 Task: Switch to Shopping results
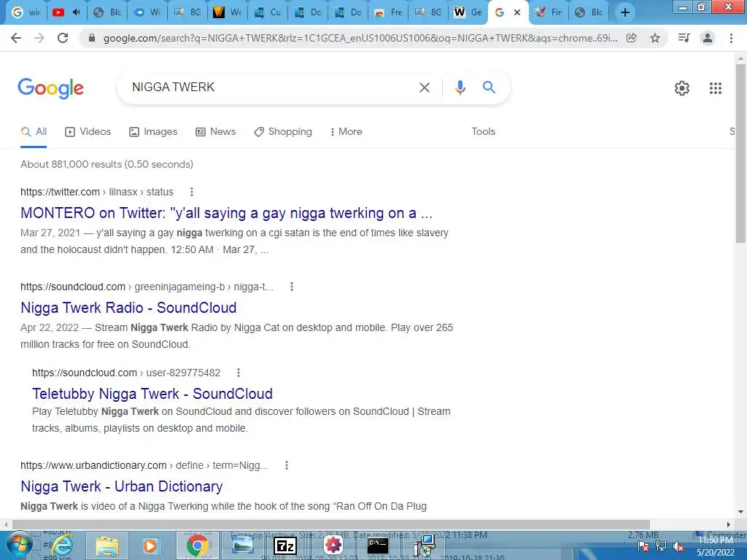tap(283, 132)
